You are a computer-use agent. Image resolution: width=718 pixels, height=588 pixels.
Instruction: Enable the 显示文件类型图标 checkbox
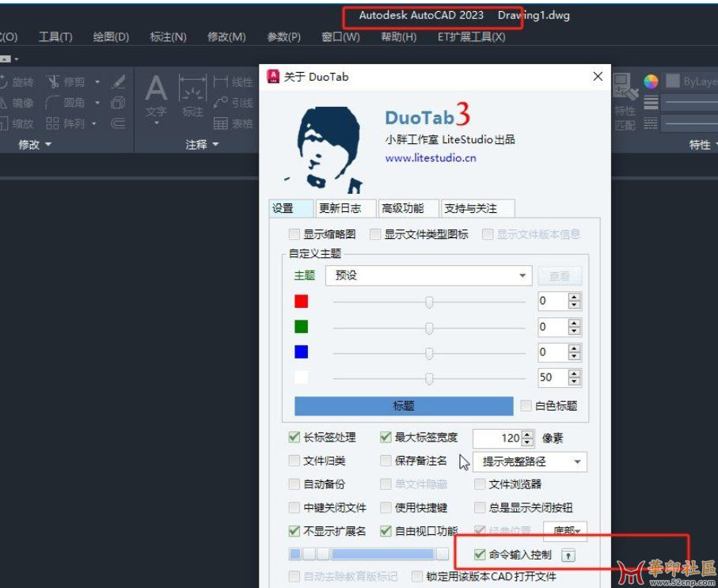tap(375, 234)
